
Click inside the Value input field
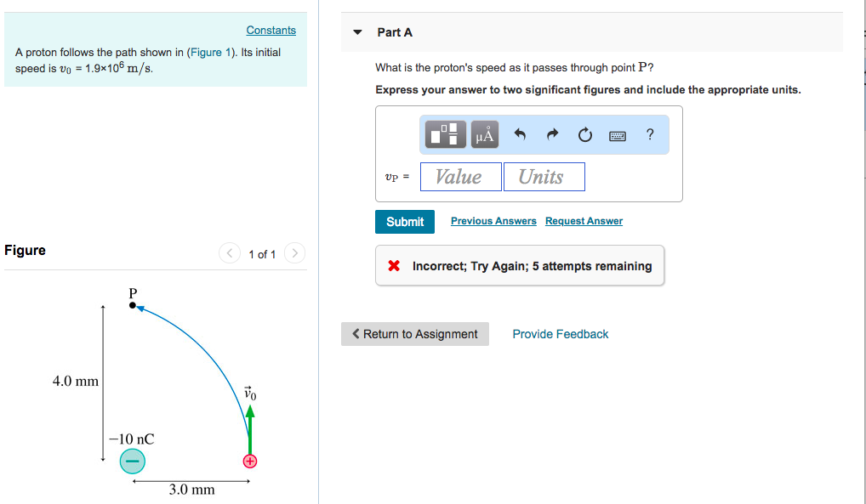[460, 176]
